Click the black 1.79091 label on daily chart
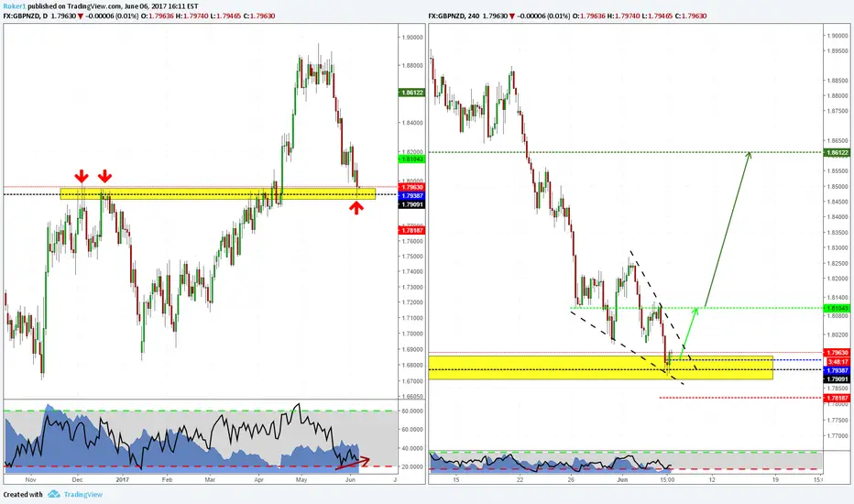Image resolution: width=854 pixels, height=504 pixels. [x=411, y=205]
